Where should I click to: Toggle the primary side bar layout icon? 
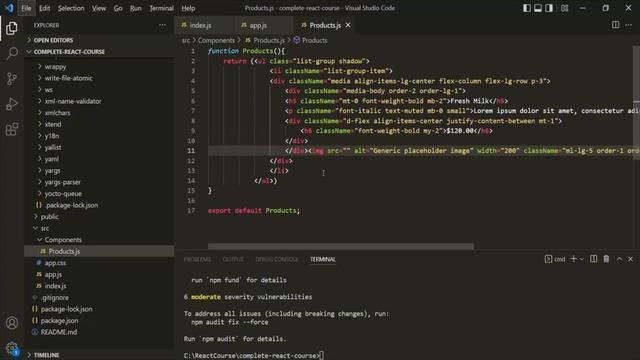(x=527, y=8)
